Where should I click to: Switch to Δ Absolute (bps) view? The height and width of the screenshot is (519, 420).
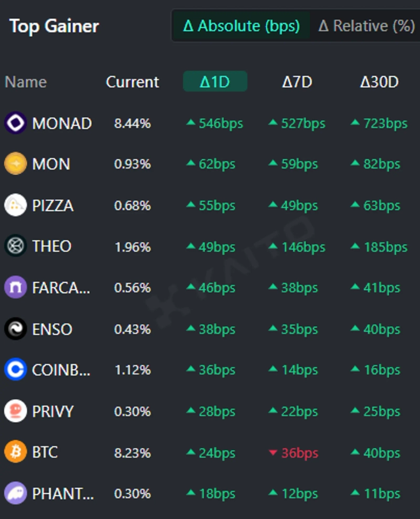pyautogui.click(x=241, y=26)
